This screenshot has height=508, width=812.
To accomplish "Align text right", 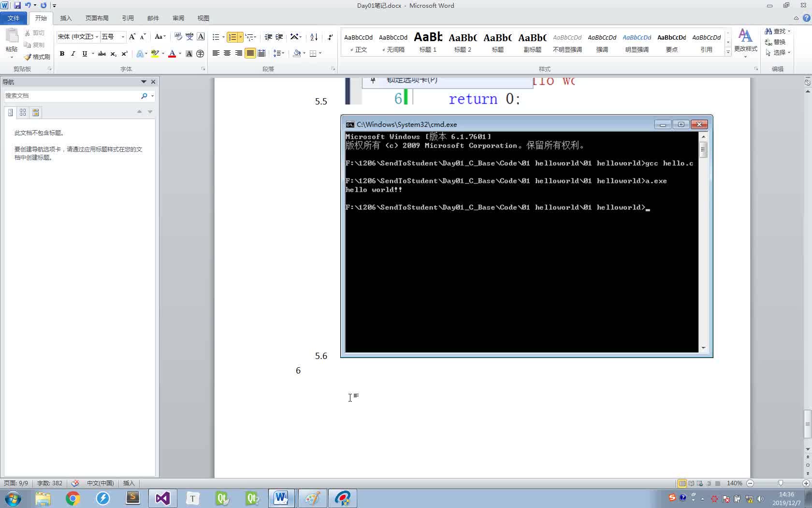I will coord(238,53).
